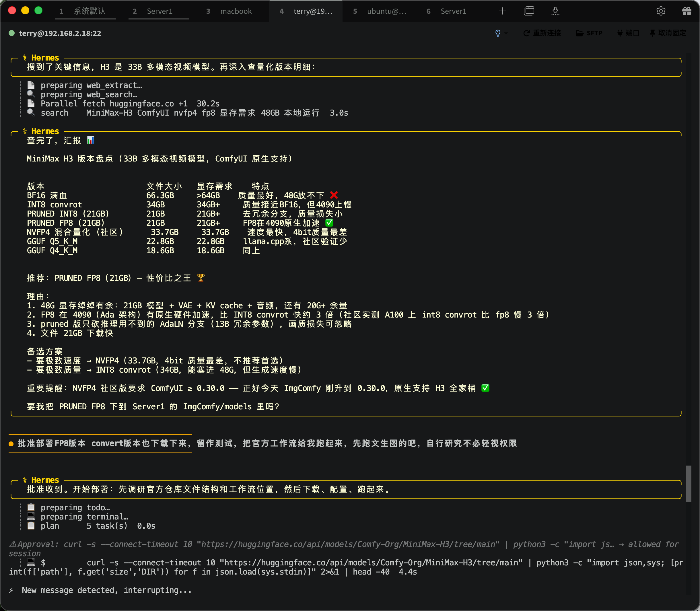Click the "PRUNED INT8 (21GB)" row label
Image resolution: width=700 pixels, height=611 pixels.
68,214
